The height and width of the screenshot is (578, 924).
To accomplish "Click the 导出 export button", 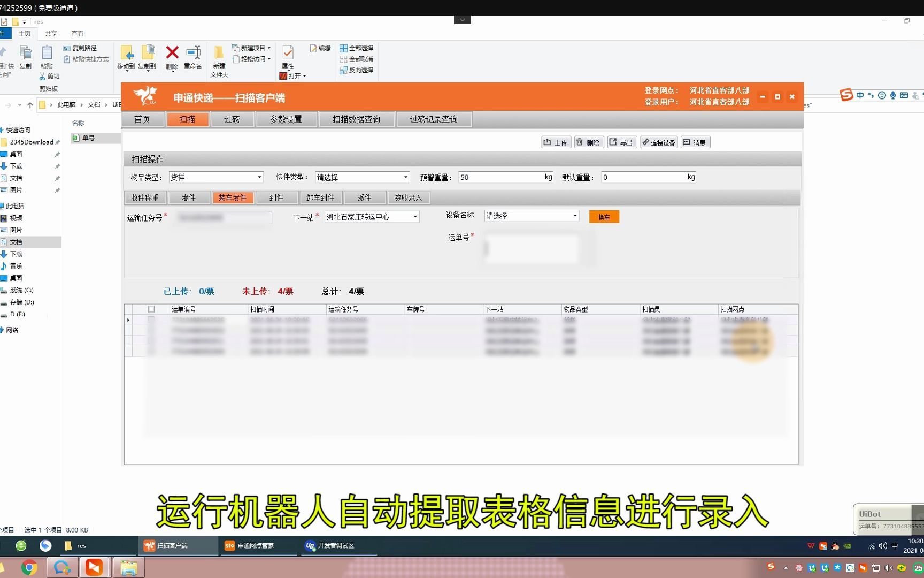I will 622,142.
